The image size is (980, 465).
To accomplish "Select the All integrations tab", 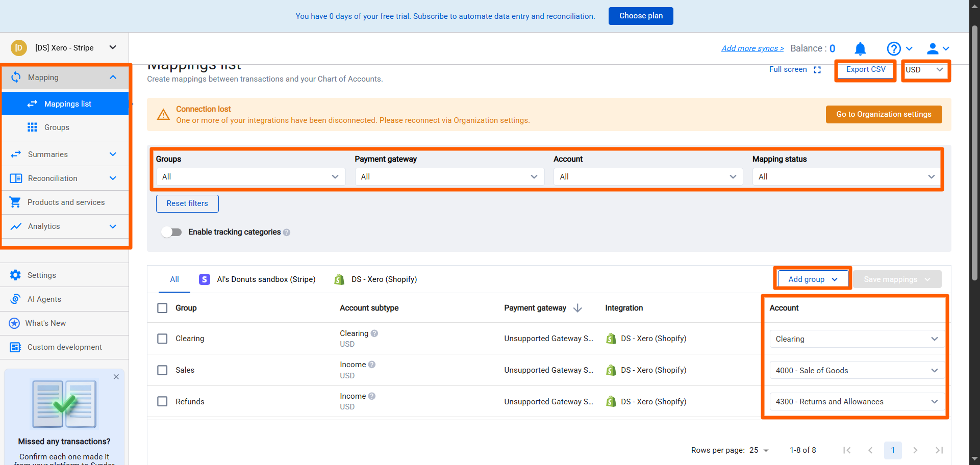I will (x=174, y=279).
